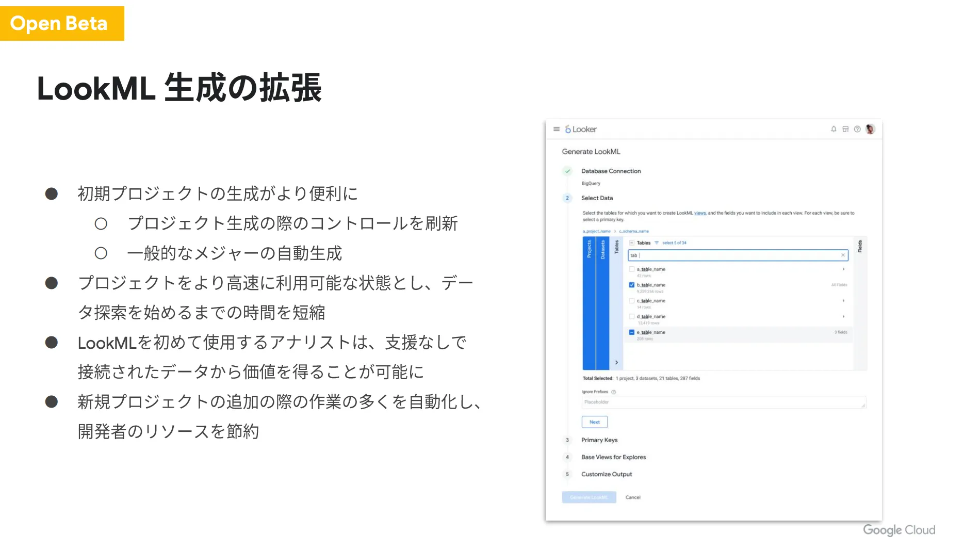Click the '3 fields' label on e_table_name
The height and width of the screenshot is (550, 980).
point(841,332)
